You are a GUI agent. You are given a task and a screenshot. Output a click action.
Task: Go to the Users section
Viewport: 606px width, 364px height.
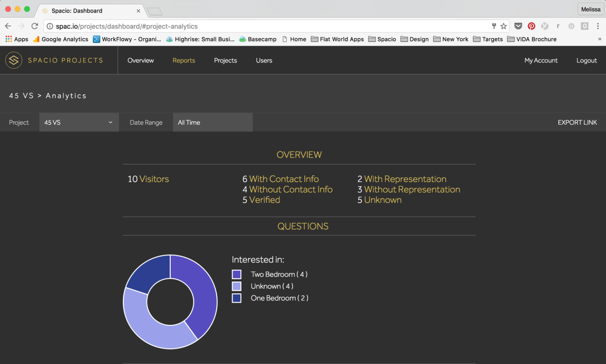click(x=264, y=60)
